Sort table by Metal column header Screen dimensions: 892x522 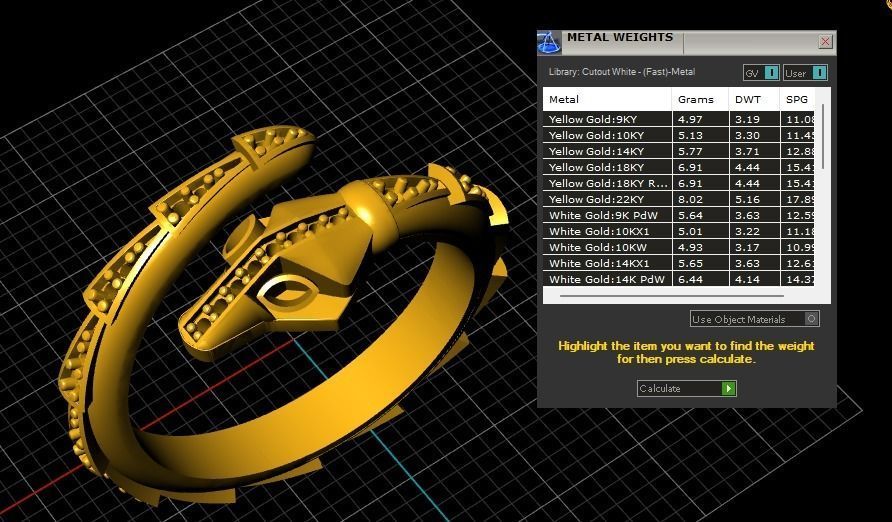click(x=607, y=99)
